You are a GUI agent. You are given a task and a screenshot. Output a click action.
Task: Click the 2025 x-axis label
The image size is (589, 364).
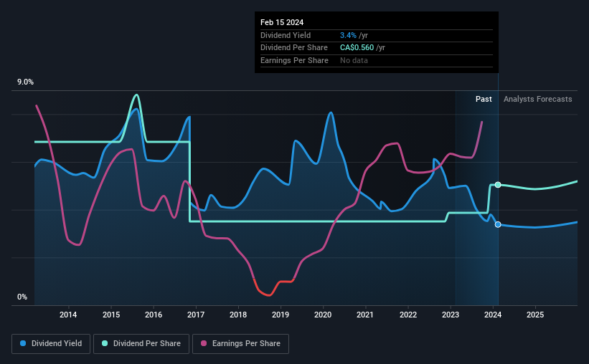click(535, 315)
